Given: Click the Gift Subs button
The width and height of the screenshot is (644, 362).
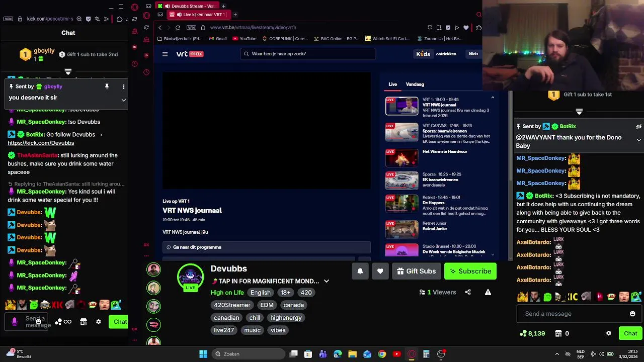Looking at the screenshot, I should click(416, 271).
